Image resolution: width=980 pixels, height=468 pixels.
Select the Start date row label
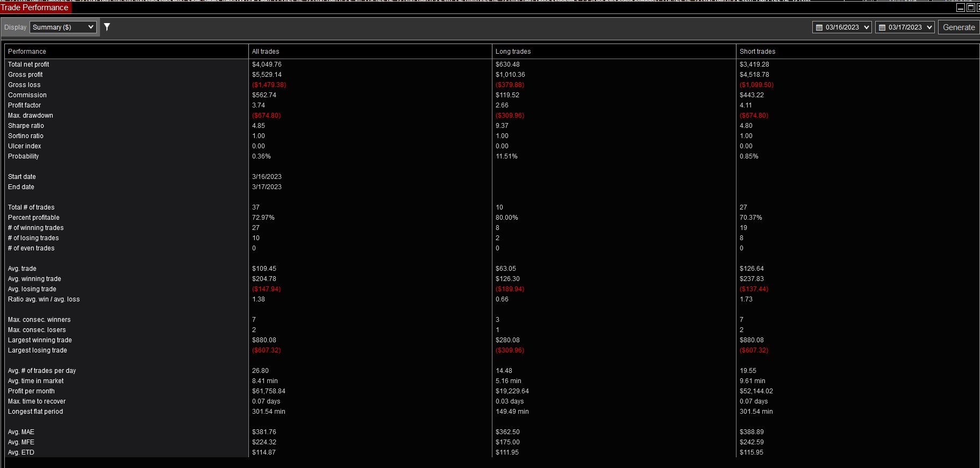(22, 177)
